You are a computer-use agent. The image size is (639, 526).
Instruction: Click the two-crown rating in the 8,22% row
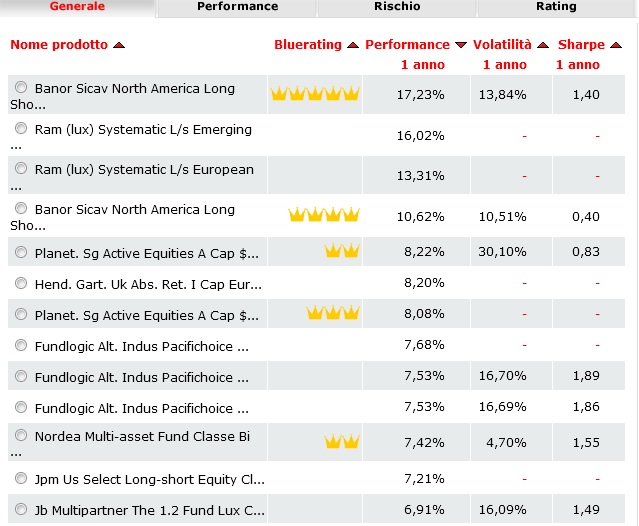point(342,251)
